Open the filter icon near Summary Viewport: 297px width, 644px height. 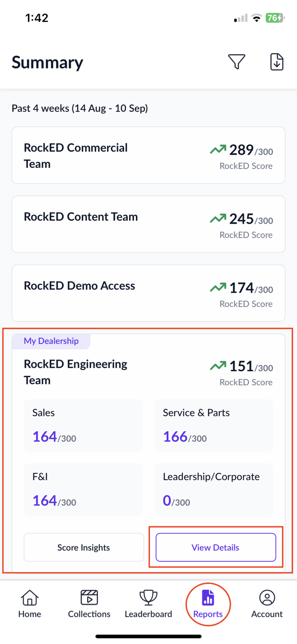pos(236,62)
